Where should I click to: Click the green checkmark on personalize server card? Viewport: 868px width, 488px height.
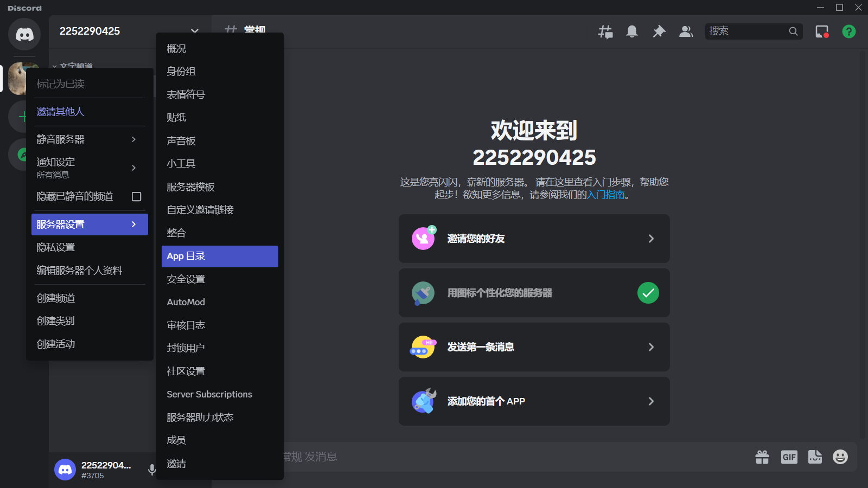coord(648,293)
